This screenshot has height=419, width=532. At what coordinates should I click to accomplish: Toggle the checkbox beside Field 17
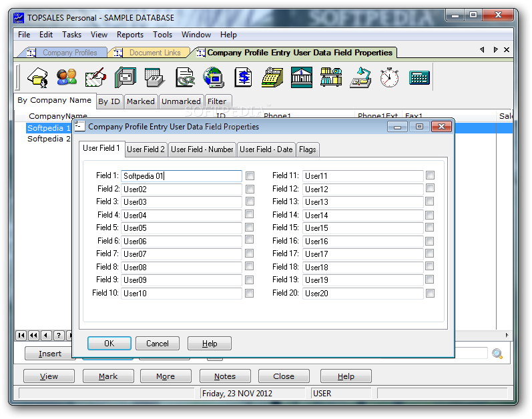[429, 254]
